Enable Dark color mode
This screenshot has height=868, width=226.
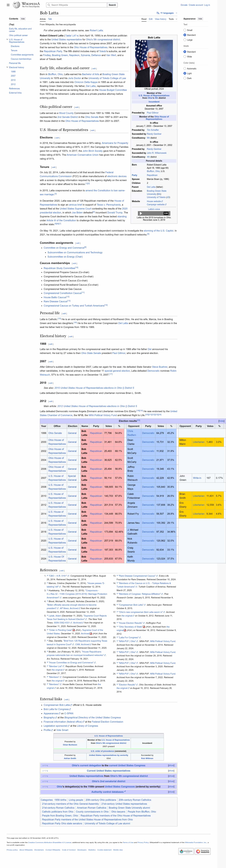pyautogui.click(x=185, y=78)
